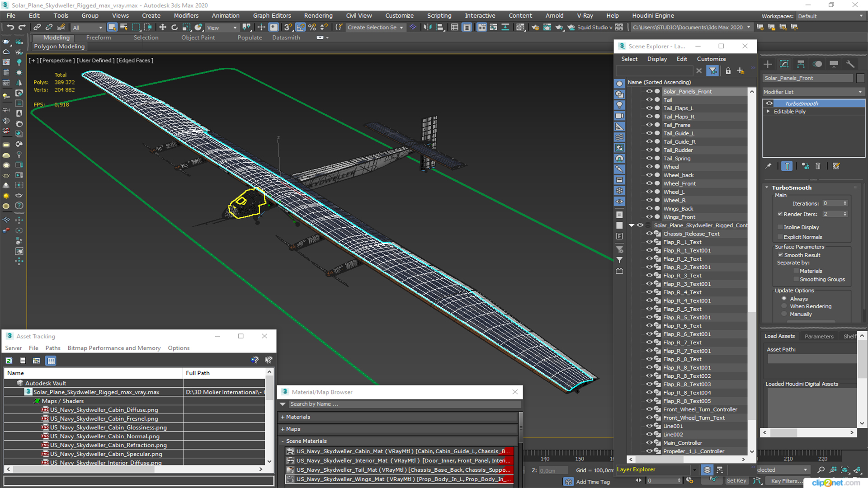Click Configure Modifier Sets icon
The width and height of the screenshot is (868, 488).
836,166
